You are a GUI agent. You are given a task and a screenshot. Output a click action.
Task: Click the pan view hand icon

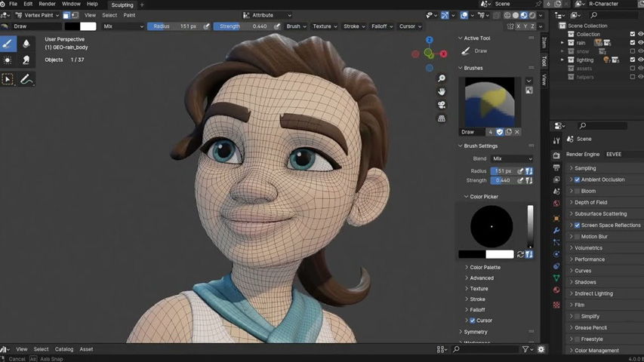pyautogui.click(x=442, y=91)
